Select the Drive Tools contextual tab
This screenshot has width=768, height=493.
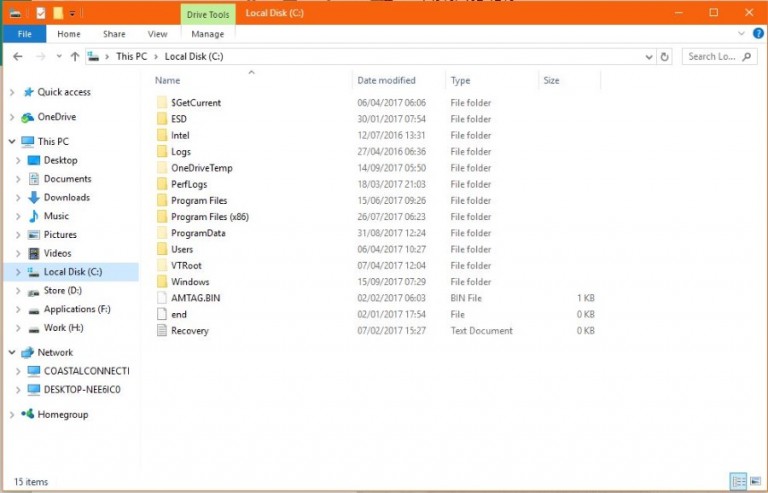(x=208, y=14)
